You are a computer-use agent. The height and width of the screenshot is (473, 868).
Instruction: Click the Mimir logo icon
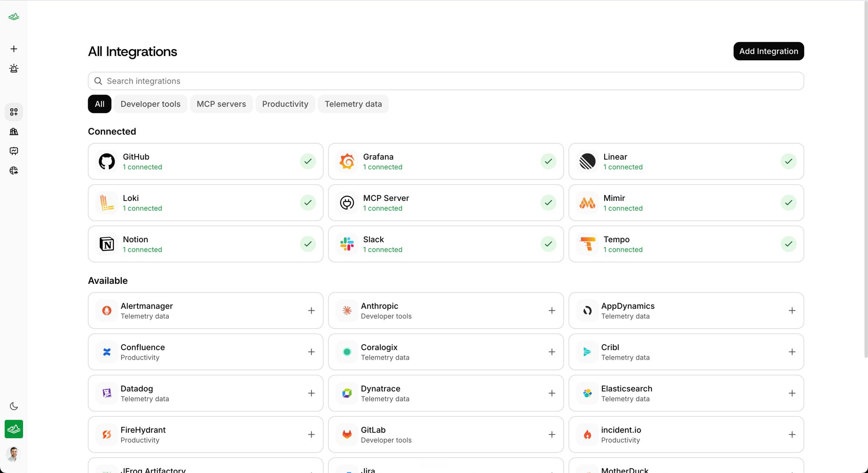point(588,203)
